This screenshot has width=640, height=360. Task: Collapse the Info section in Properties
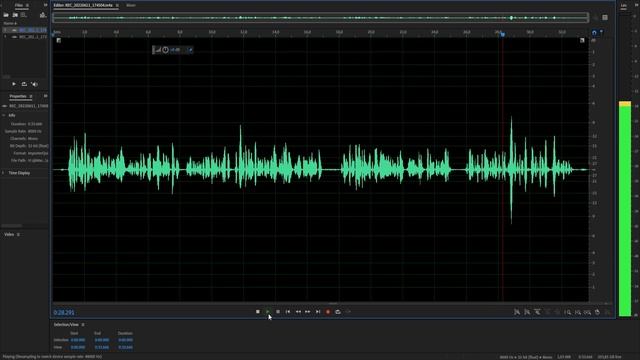point(4,116)
